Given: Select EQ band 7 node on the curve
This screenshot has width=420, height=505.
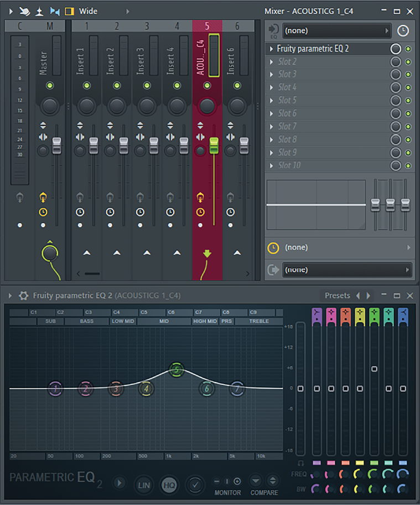Looking at the screenshot, I should click(x=237, y=388).
